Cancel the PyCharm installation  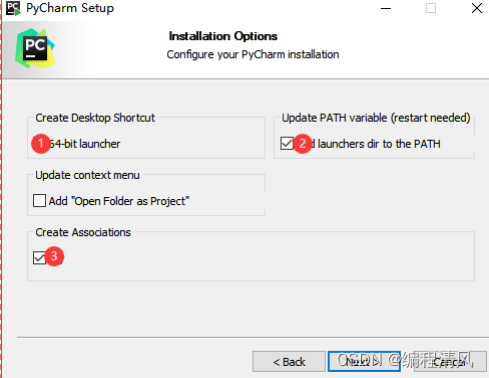click(450, 362)
